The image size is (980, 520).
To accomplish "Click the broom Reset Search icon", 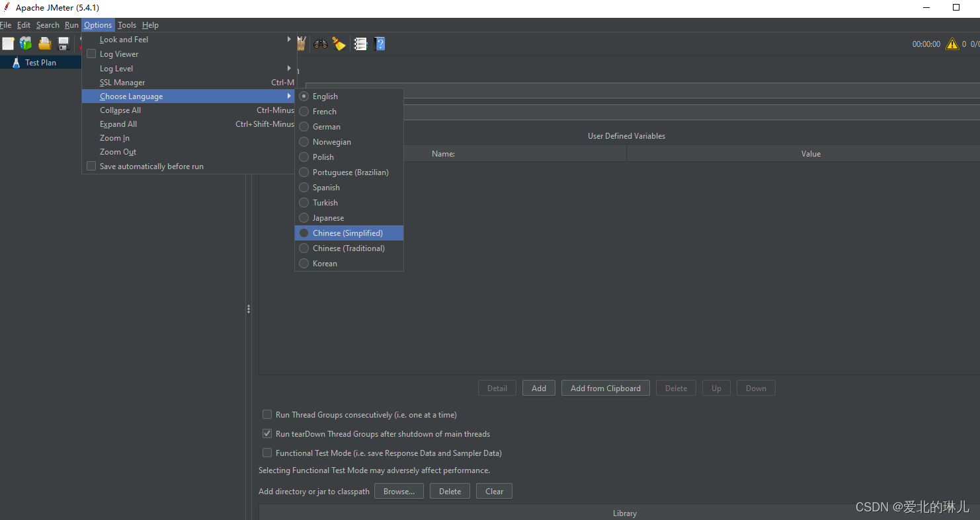I will coord(339,44).
